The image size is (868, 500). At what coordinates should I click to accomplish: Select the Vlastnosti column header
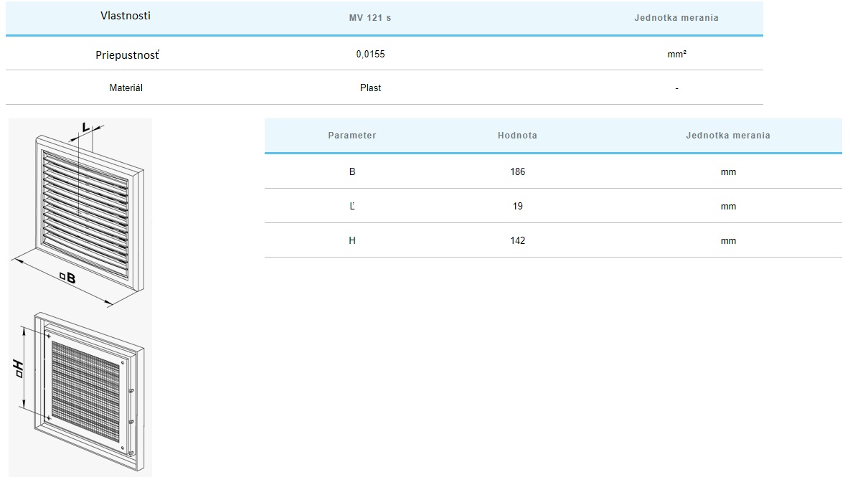click(126, 16)
